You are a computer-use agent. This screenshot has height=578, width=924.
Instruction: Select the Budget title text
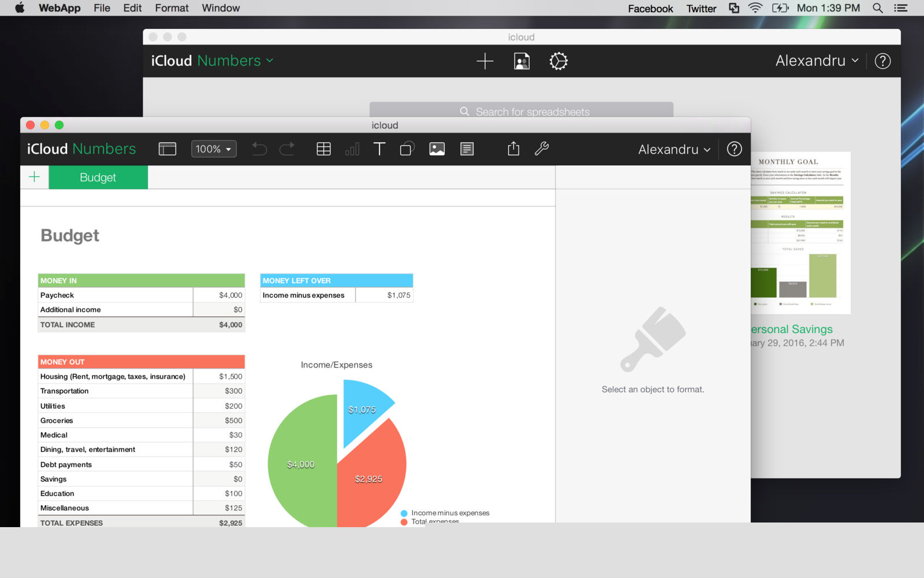[70, 235]
